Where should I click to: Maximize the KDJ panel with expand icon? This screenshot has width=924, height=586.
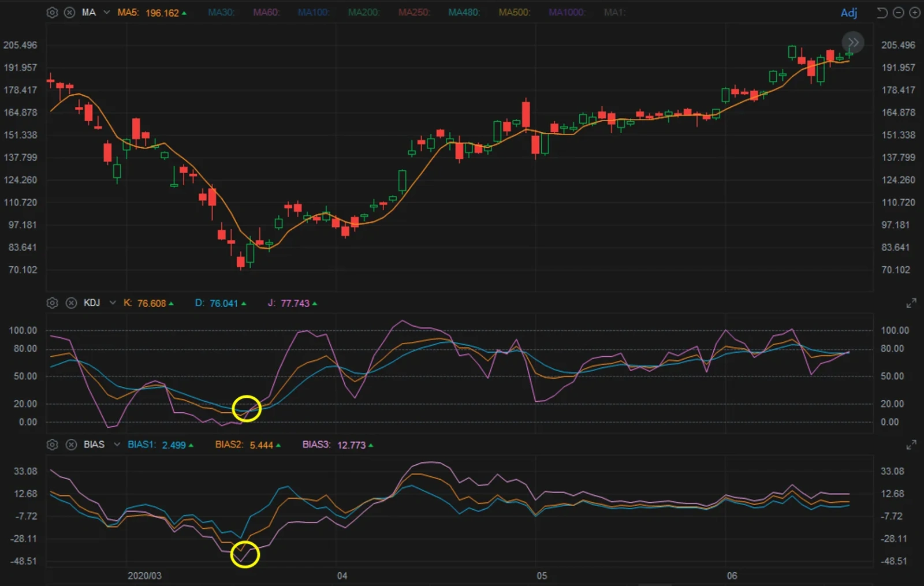point(911,303)
